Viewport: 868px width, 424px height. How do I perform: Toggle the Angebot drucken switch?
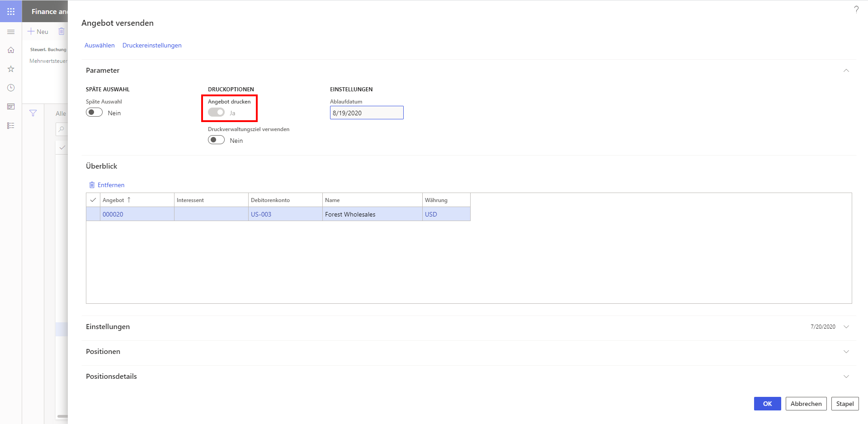click(216, 113)
